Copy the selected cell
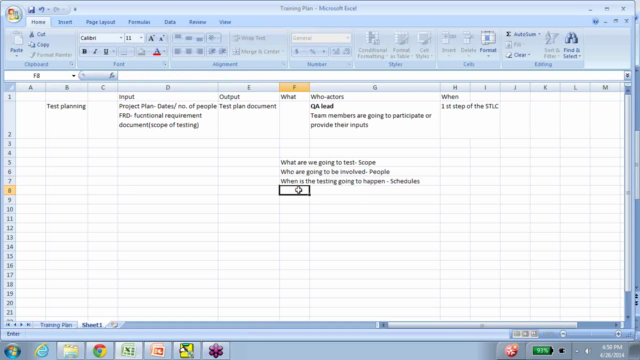Screen dimensions: 640x360 point(39,44)
